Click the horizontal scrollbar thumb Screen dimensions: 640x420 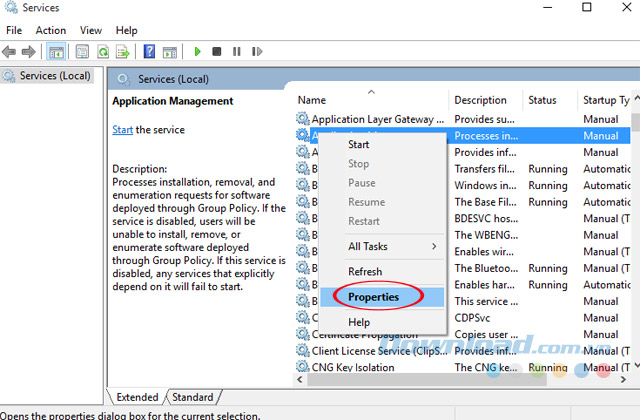point(427,380)
